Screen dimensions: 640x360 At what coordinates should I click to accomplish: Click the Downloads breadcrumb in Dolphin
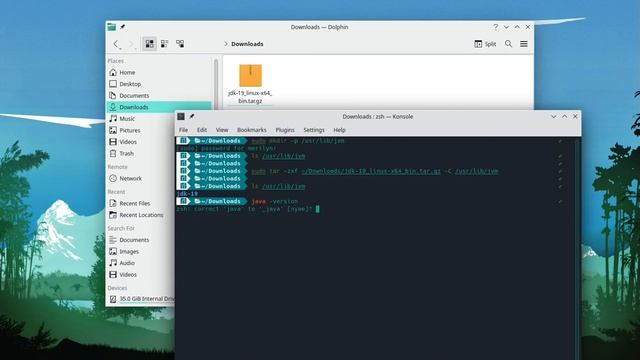tap(247, 44)
